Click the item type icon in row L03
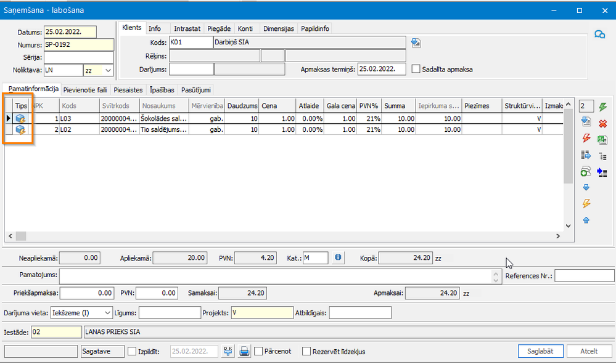This screenshot has height=364, width=616. coord(20,118)
